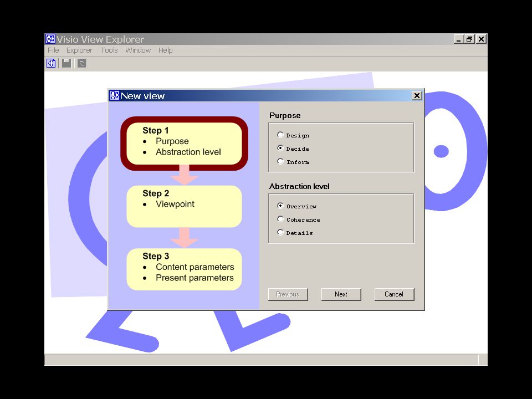
Task: Click the refresh toolbar icon
Action: [x=82, y=63]
